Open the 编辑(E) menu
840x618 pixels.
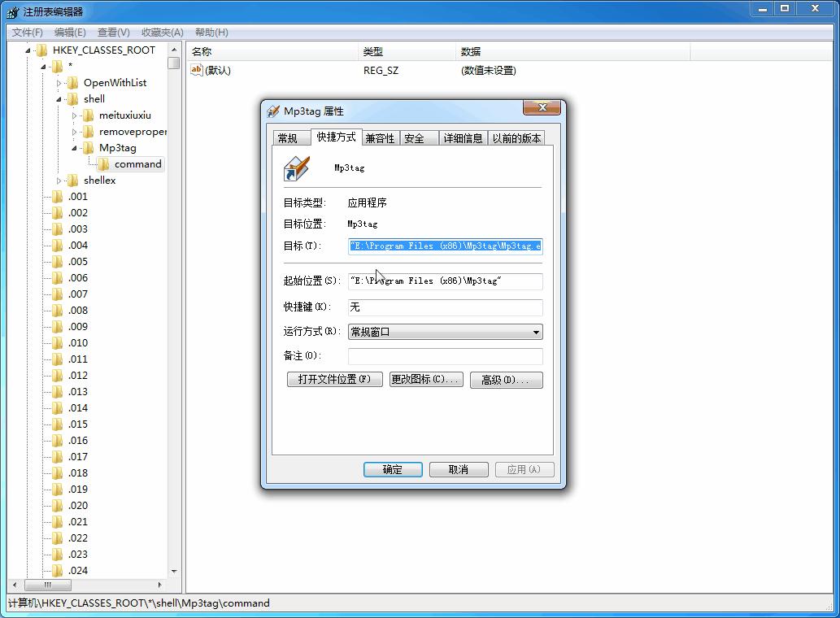(x=70, y=33)
